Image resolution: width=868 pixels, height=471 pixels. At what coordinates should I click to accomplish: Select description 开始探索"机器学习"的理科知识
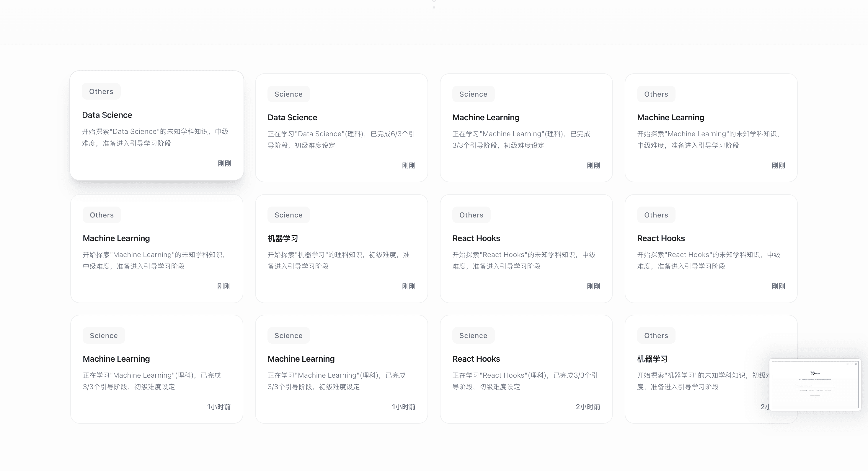pos(339,260)
